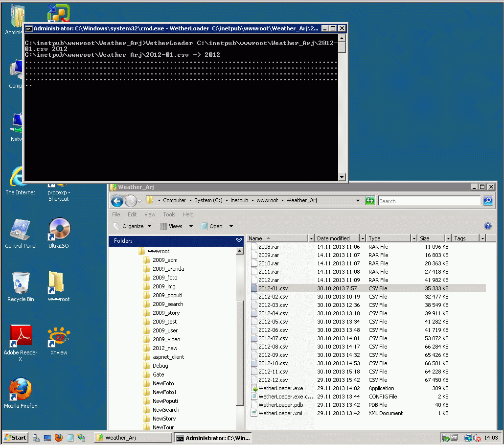Open the Type column filter dropdown

click(x=414, y=238)
